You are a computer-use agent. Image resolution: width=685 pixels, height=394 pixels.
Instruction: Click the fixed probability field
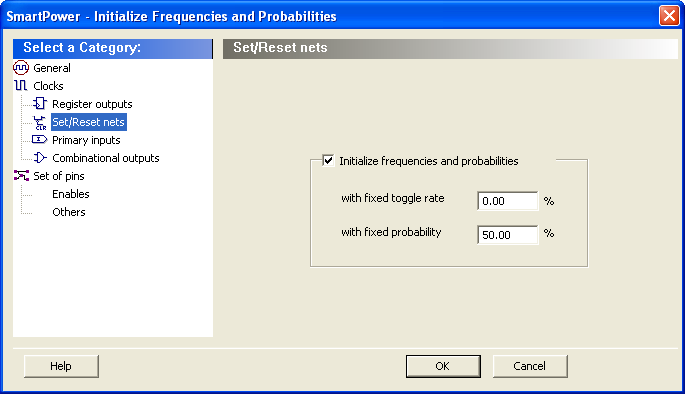[x=508, y=235]
